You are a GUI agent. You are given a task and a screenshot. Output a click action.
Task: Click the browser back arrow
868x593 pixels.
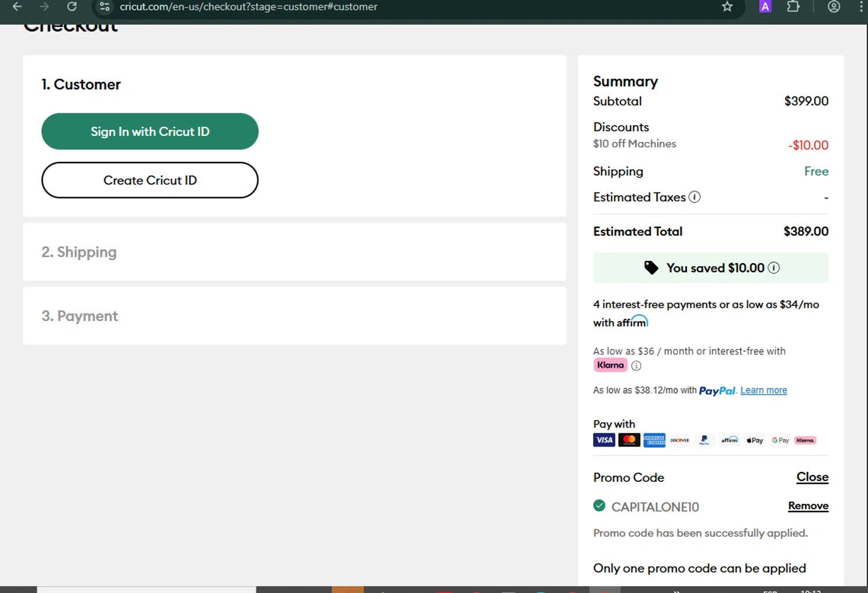tap(17, 6)
